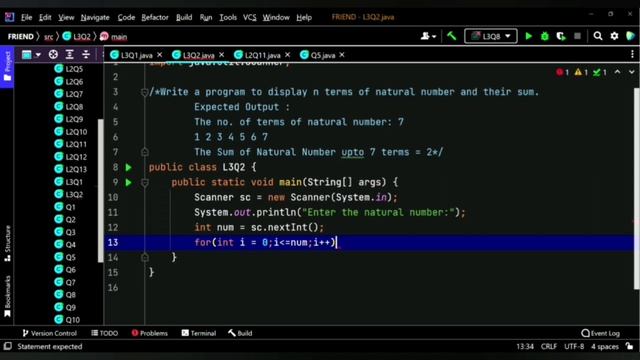Image resolution: width=640 pixels, height=360 pixels.
Task: Open TODO tool window
Action: pyautogui.click(x=104, y=333)
